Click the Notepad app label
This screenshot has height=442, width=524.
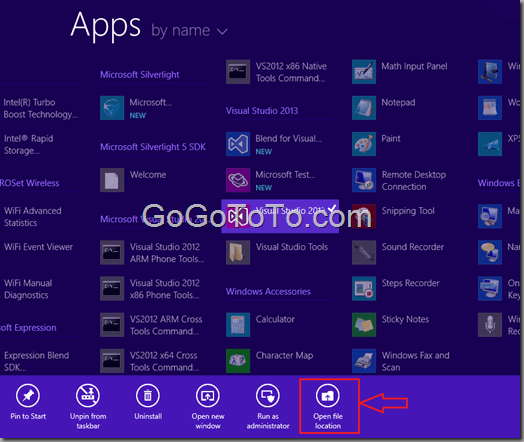point(398,102)
